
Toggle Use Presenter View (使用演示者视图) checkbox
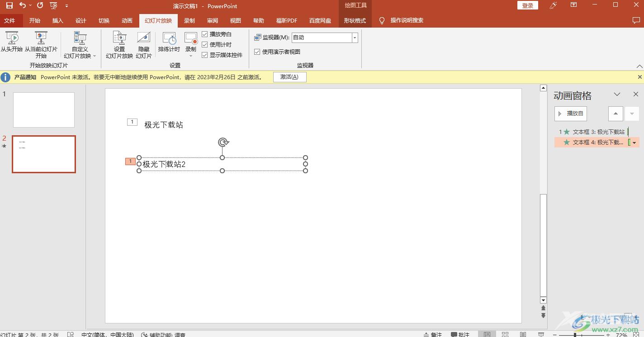(257, 52)
